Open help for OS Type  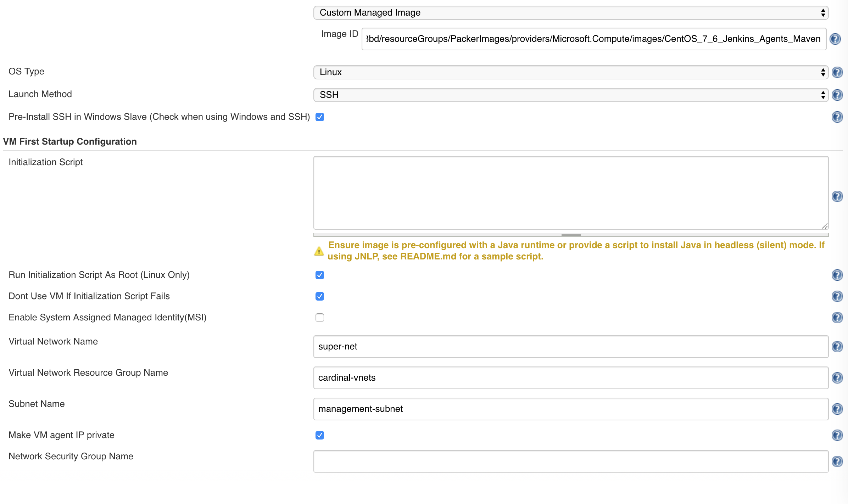coord(837,72)
